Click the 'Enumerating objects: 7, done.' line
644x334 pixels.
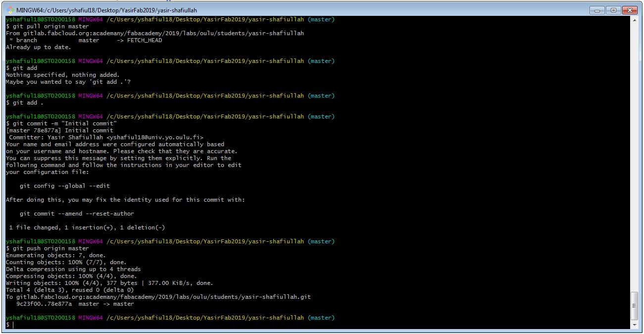[56, 256]
